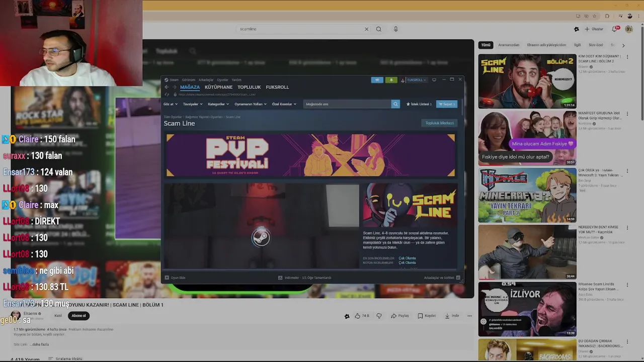Open the Yardım menu in Steam
The height and width of the screenshot is (362, 644).
coord(236,80)
